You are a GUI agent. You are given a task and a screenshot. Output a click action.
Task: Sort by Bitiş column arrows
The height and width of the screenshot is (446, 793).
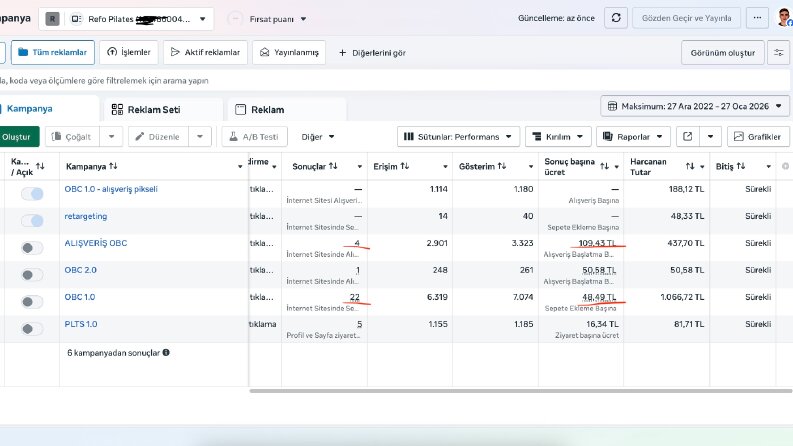741,166
